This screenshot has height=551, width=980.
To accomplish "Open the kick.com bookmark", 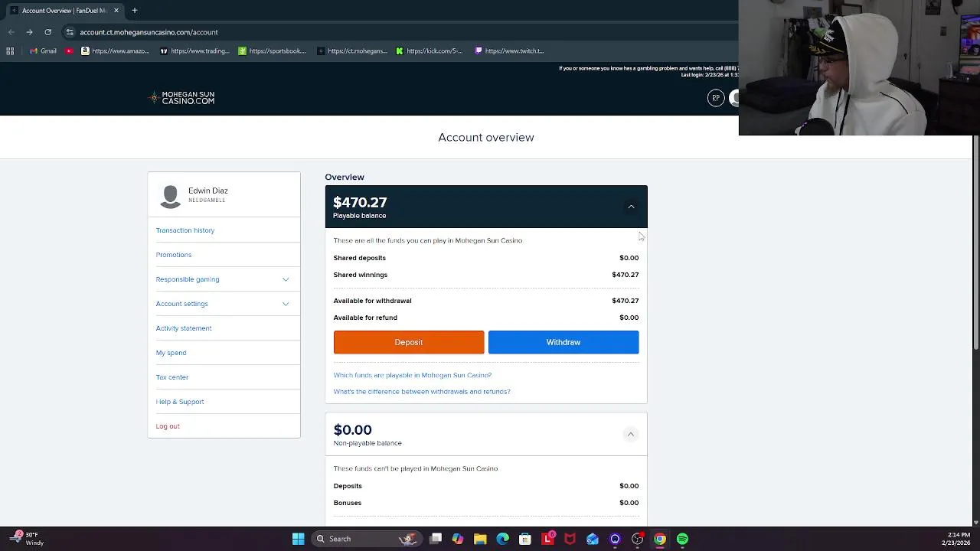I will click(429, 51).
